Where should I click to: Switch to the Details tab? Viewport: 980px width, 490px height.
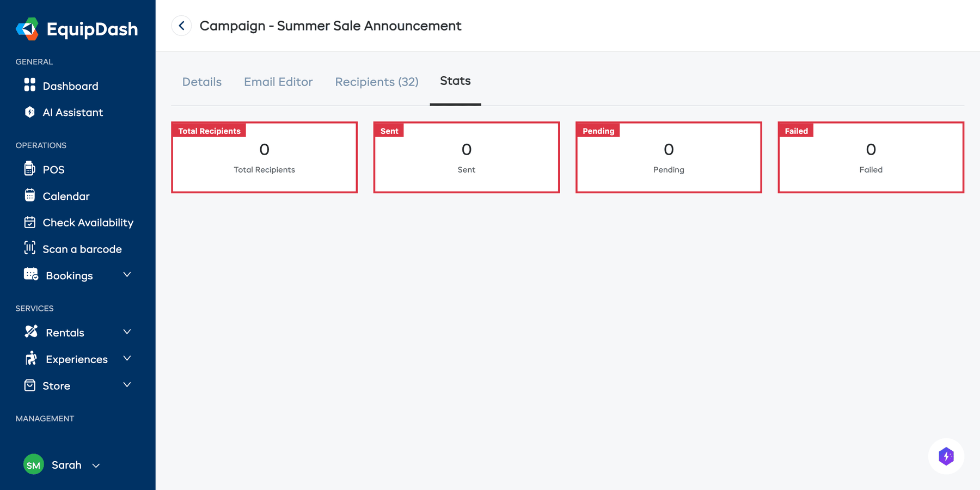click(202, 82)
